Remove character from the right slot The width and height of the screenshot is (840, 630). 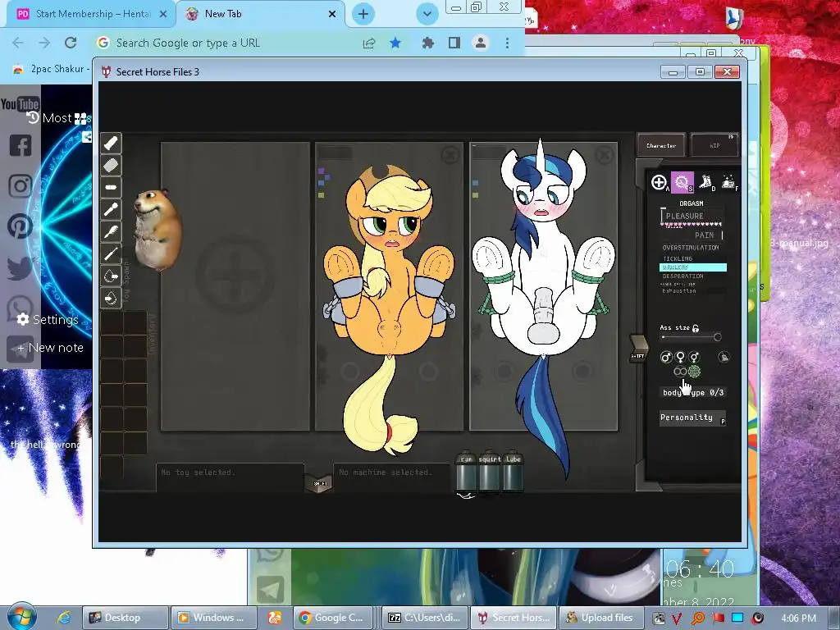pyautogui.click(x=604, y=155)
